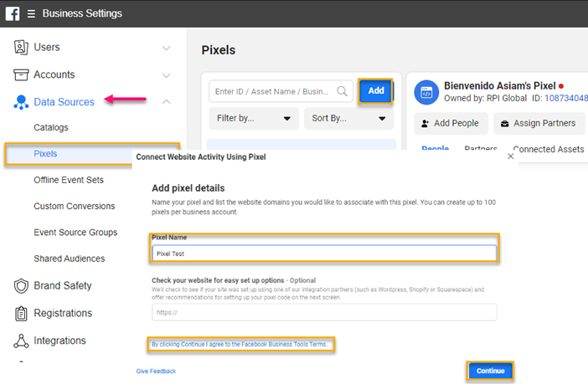The image size is (588, 384).
Task: Select Catalogs under Data Sources
Action: click(51, 128)
